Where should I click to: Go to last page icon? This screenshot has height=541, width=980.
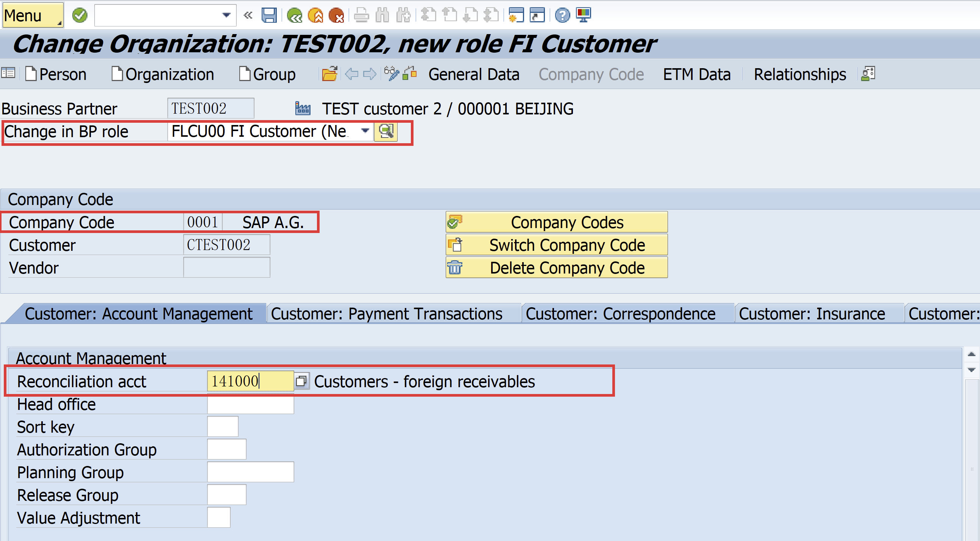tap(491, 15)
